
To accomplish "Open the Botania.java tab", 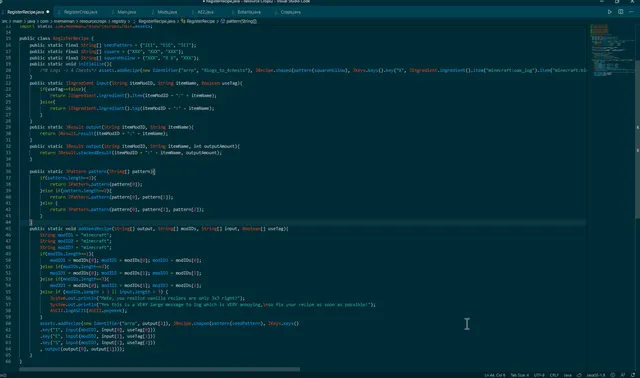I will pyautogui.click(x=249, y=12).
